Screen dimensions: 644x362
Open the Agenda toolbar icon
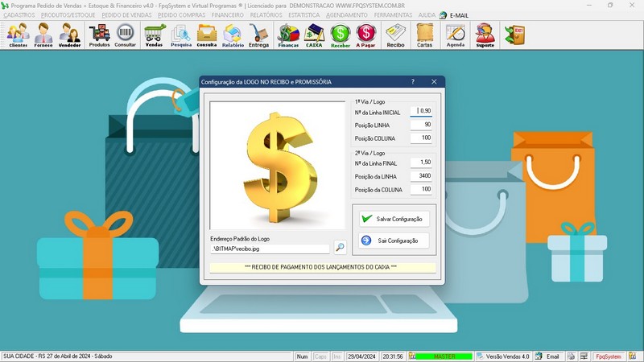click(456, 35)
